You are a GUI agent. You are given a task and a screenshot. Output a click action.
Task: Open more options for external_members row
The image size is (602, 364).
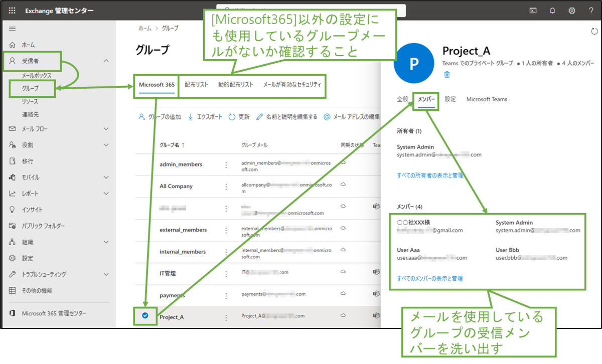click(226, 230)
